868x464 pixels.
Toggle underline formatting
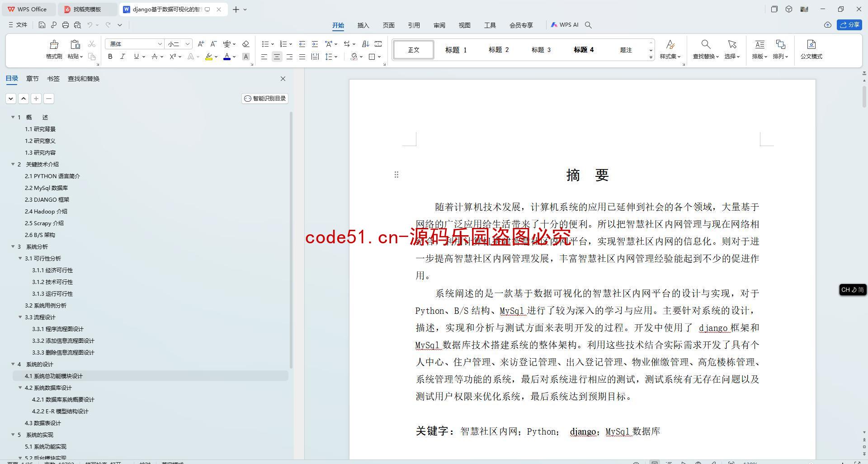136,57
